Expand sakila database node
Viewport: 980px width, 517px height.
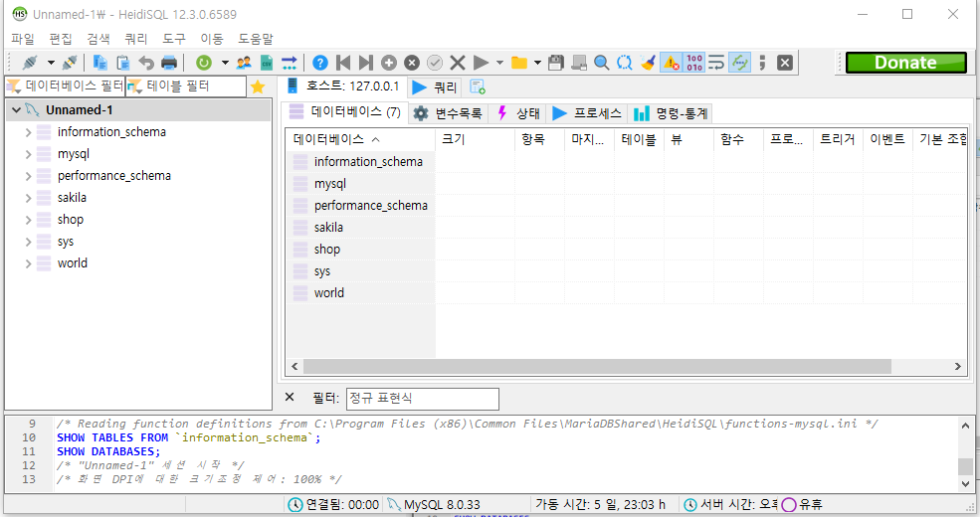(28, 198)
